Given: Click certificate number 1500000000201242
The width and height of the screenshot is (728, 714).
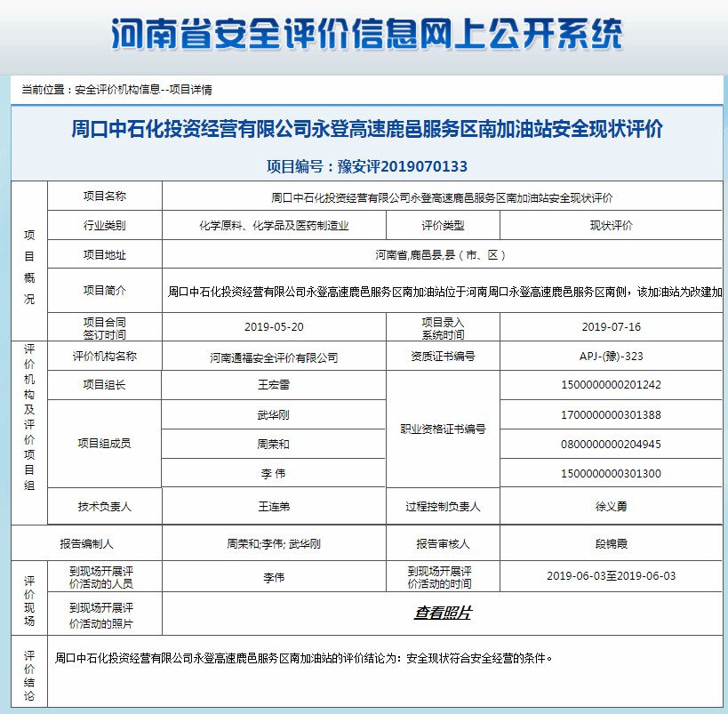Looking at the screenshot, I should coord(611,385).
